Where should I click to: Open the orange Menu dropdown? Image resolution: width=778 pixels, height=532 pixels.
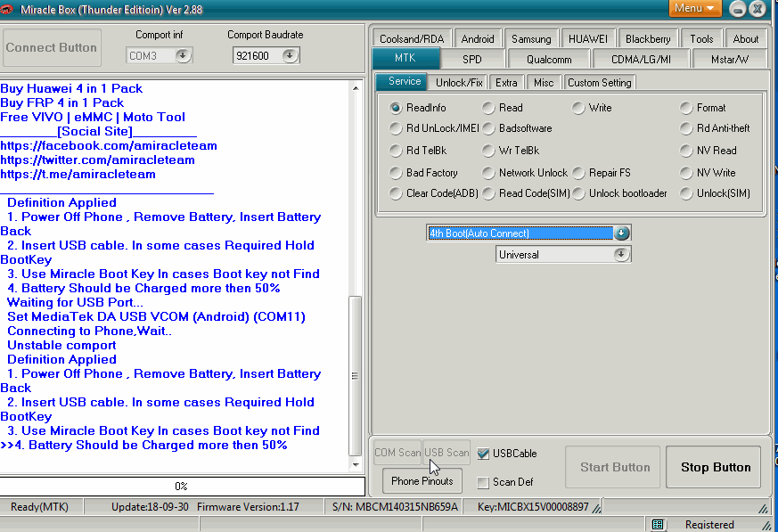[x=694, y=8]
